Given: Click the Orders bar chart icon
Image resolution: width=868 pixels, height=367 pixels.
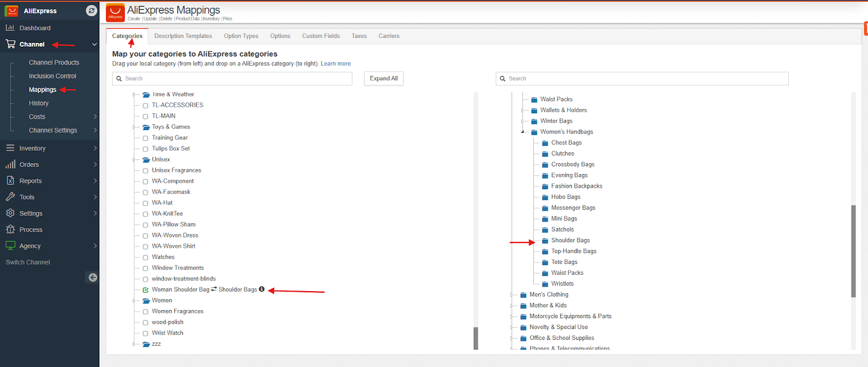Looking at the screenshot, I should [x=10, y=164].
